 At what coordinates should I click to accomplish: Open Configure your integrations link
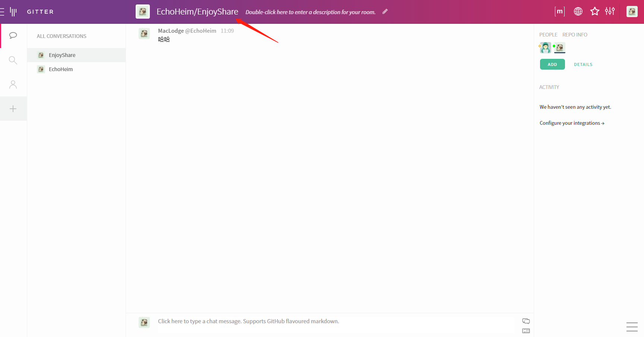[572, 123]
